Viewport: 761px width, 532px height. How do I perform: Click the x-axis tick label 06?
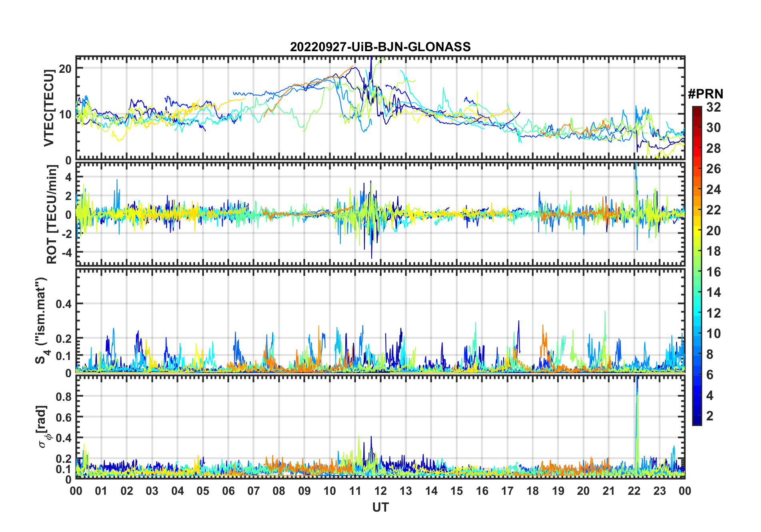tap(228, 491)
